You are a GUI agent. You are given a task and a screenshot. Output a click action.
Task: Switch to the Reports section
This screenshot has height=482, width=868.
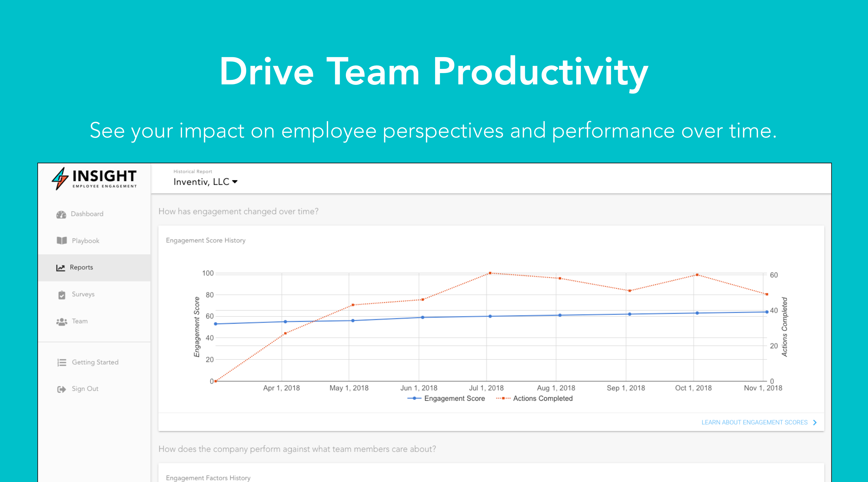click(x=81, y=267)
